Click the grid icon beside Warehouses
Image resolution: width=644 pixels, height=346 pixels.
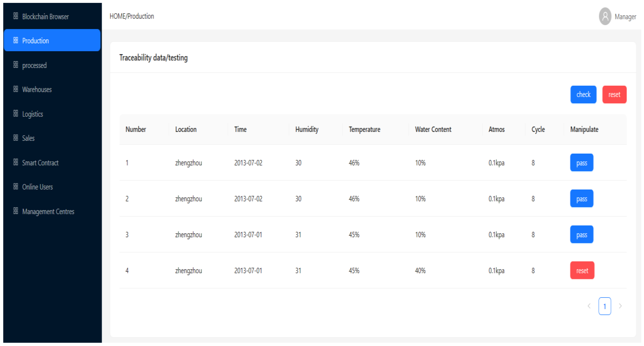[16, 89]
